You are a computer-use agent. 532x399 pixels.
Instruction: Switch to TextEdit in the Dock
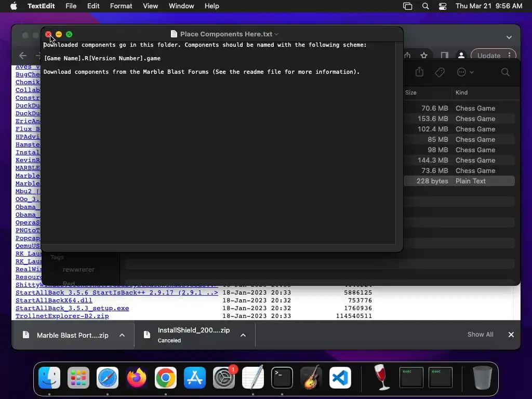[x=253, y=378]
